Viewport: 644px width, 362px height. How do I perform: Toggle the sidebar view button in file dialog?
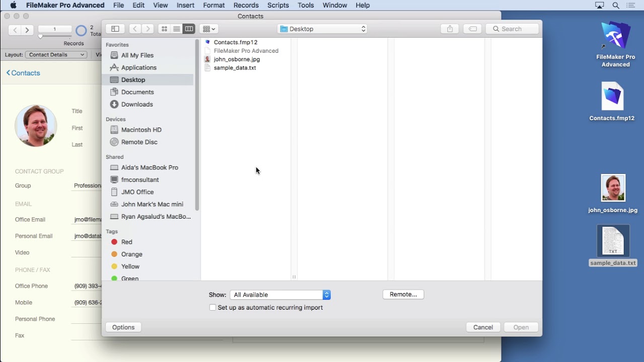click(115, 29)
